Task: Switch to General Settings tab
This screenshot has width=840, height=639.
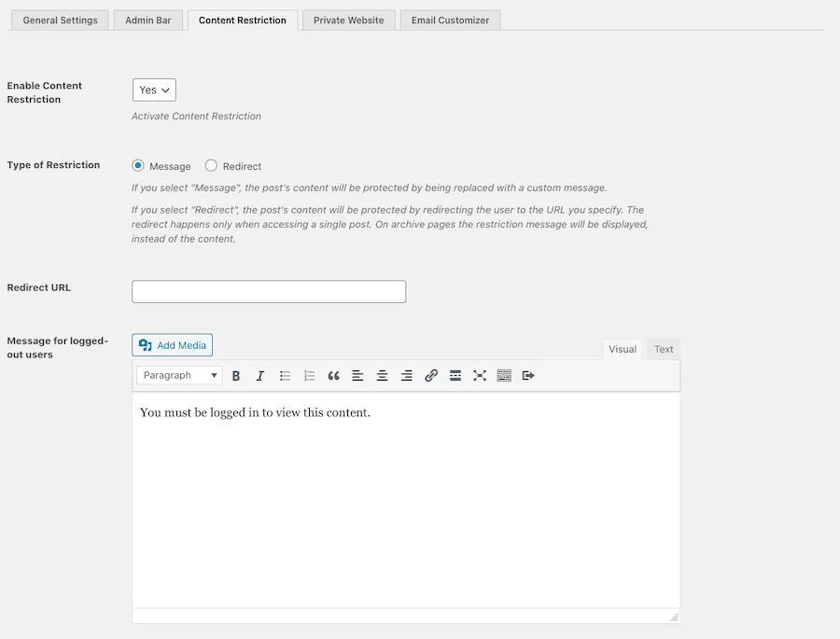Action: pos(60,21)
